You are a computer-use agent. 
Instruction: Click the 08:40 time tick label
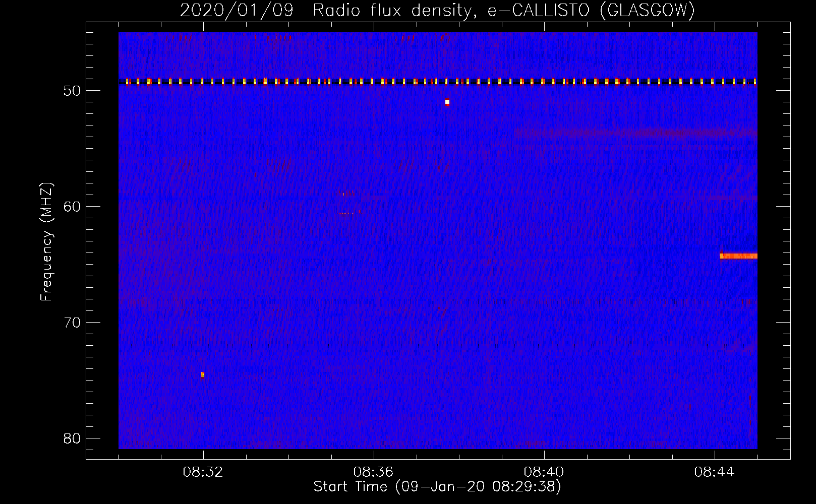544,472
